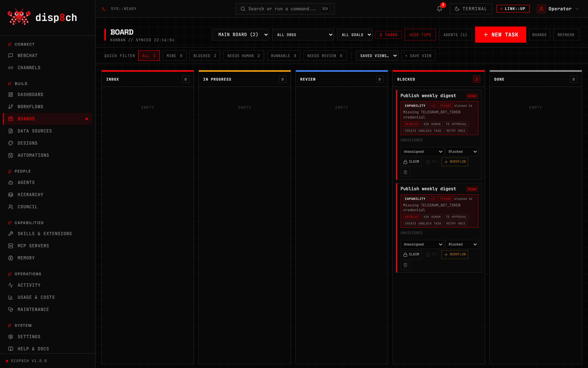Open Automations page
The height and width of the screenshot is (368, 588).
click(x=48, y=155)
